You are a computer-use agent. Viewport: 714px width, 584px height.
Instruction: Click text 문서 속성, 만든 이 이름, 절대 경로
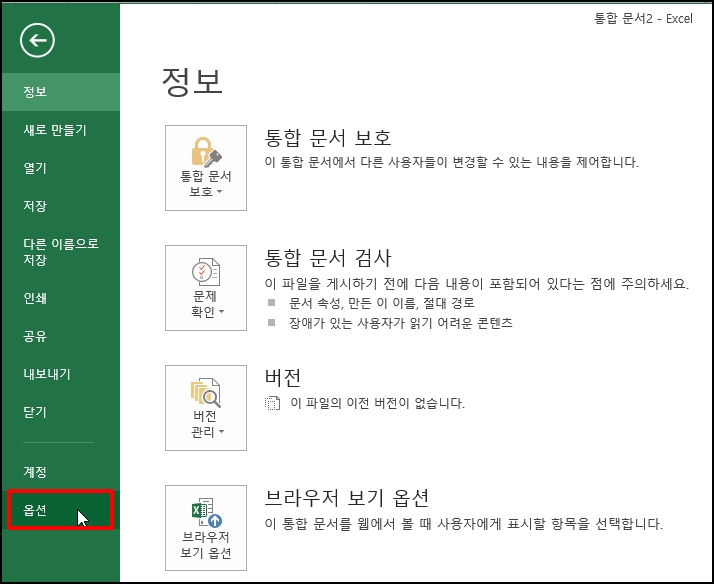tap(381, 303)
